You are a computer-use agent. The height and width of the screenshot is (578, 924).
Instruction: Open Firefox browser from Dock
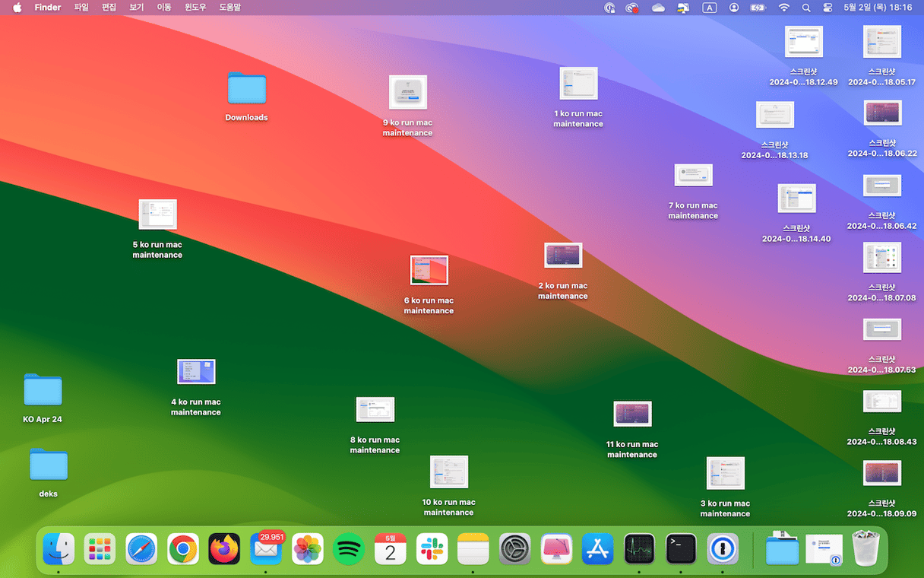click(224, 548)
